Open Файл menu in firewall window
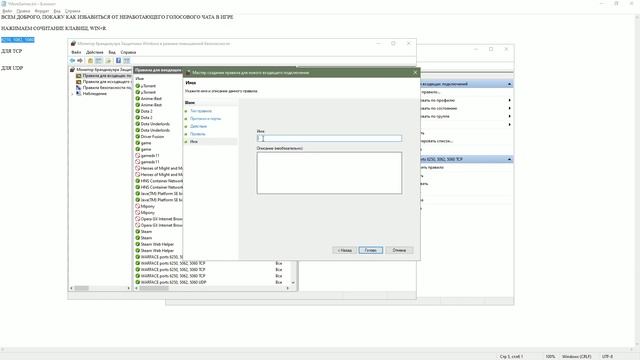This screenshot has width=640, height=360. (76, 52)
